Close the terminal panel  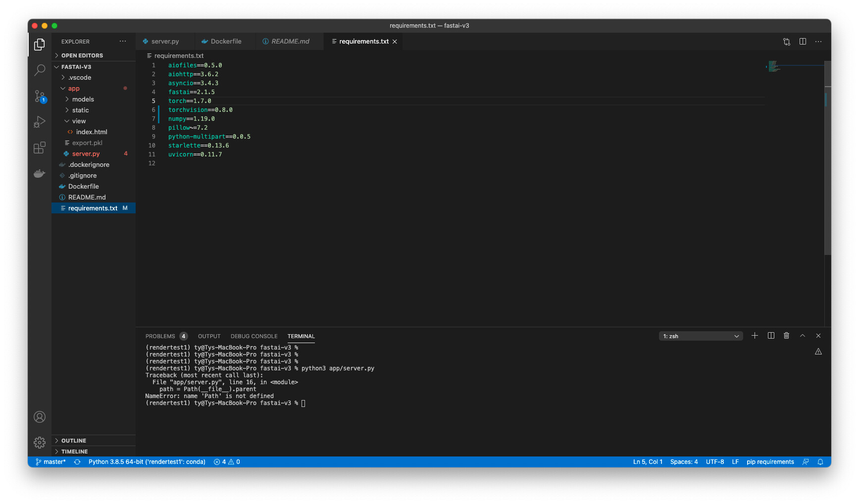tap(818, 336)
